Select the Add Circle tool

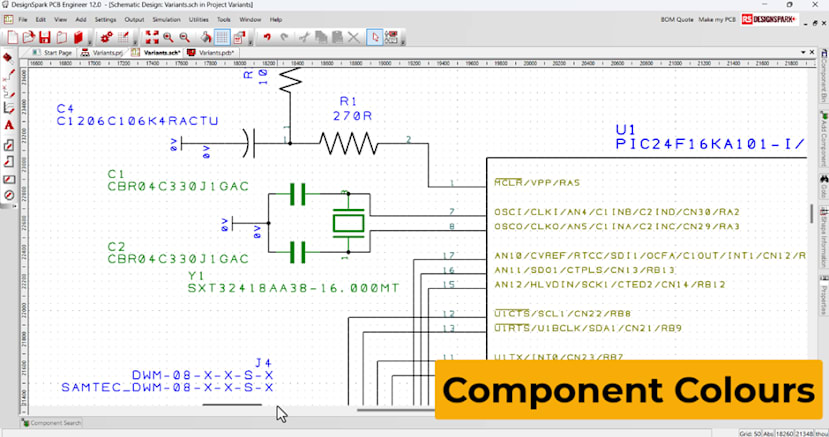8,195
